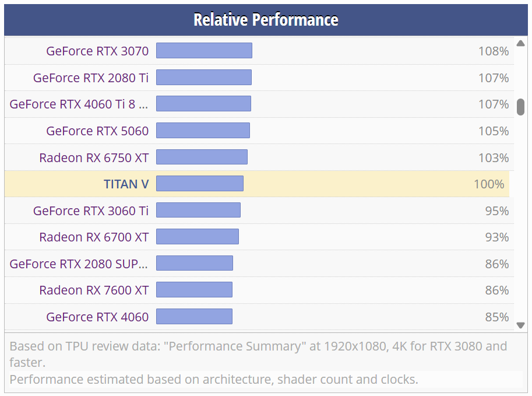Click the RTX 3070 performance bar
The height and width of the screenshot is (396, 532).
click(204, 51)
